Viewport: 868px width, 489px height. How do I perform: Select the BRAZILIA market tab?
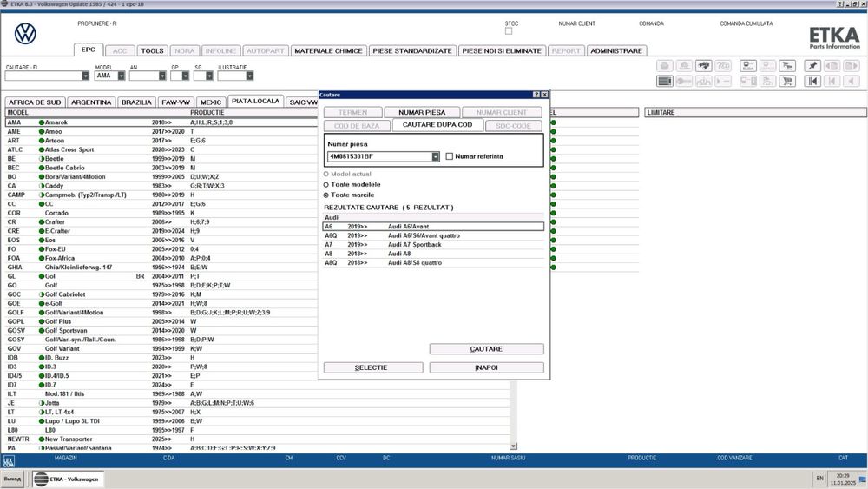point(136,102)
